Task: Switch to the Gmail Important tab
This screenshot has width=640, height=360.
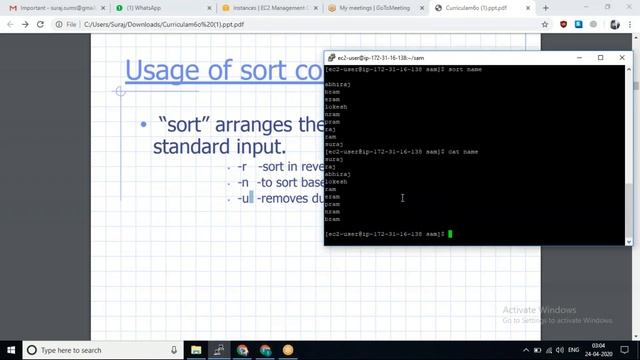Action: tap(57, 8)
